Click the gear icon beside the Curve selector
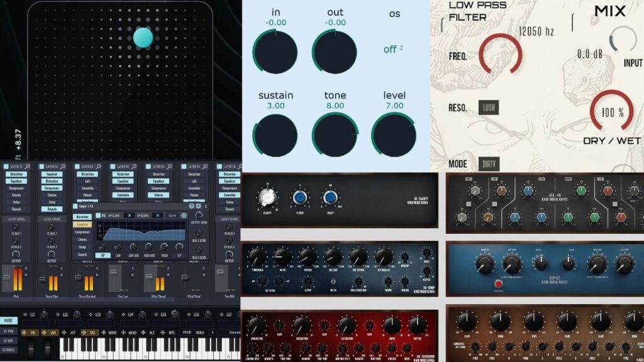 pos(184,216)
